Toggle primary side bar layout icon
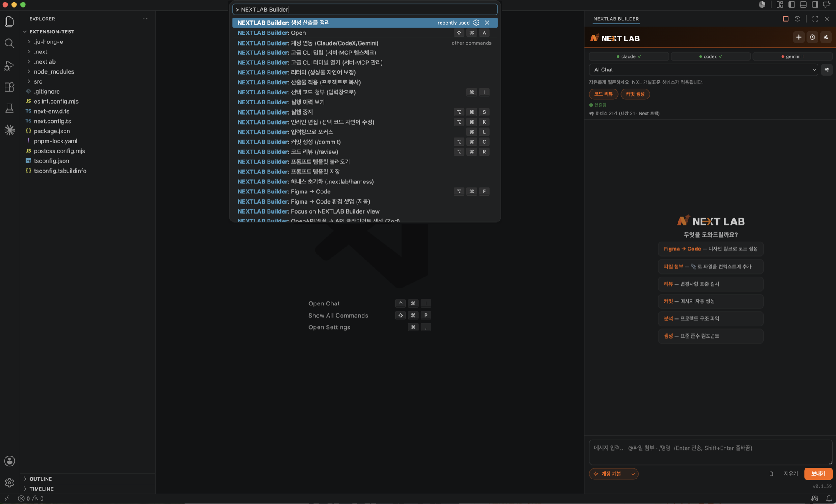This screenshot has height=504, width=836. coord(792,5)
